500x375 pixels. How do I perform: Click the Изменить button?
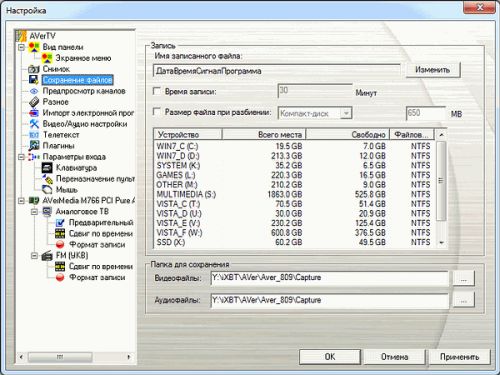pyautogui.click(x=433, y=70)
